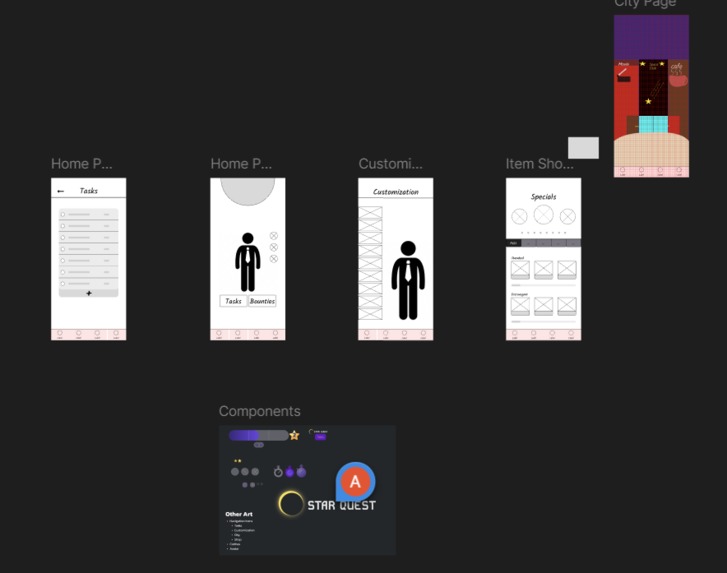The width and height of the screenshot is (727, 573).
Task: Select the grey rectangle beside City Page
Action: [x=583, y=148]
